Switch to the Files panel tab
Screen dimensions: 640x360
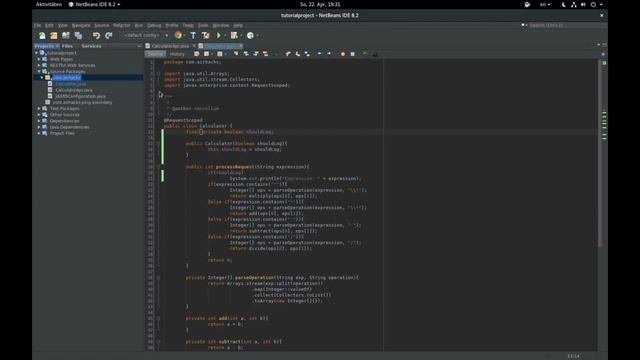pyautogui.click(x=67, y=46)
